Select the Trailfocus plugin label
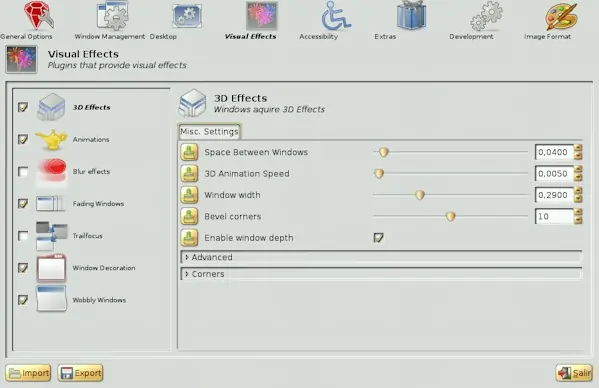This screenshot has height=388, width=599. coord(87,236)
